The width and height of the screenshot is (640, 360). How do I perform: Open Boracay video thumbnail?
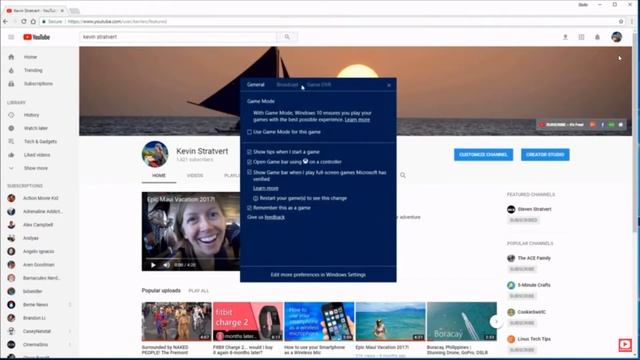click(462, 322)
